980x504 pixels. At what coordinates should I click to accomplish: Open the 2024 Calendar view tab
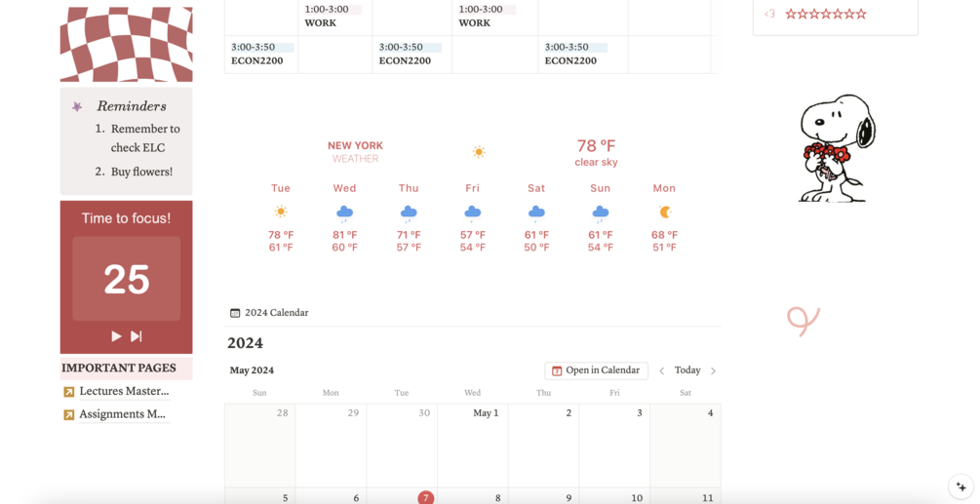(269, 312)
